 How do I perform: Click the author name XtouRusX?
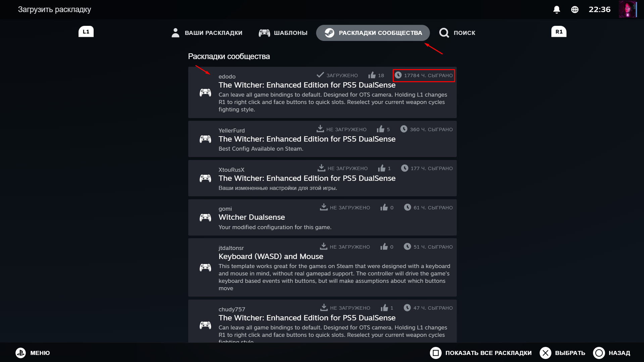(x=231, y=170)
